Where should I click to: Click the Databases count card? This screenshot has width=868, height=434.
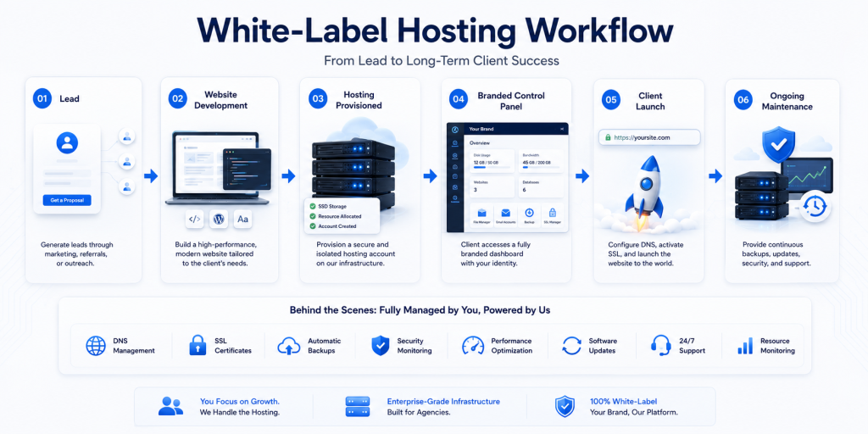pos(542,186)
